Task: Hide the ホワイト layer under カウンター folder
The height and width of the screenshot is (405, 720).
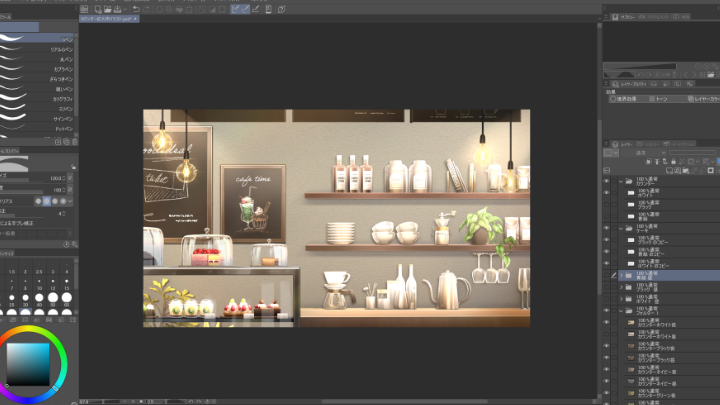Action: [606, 193]
